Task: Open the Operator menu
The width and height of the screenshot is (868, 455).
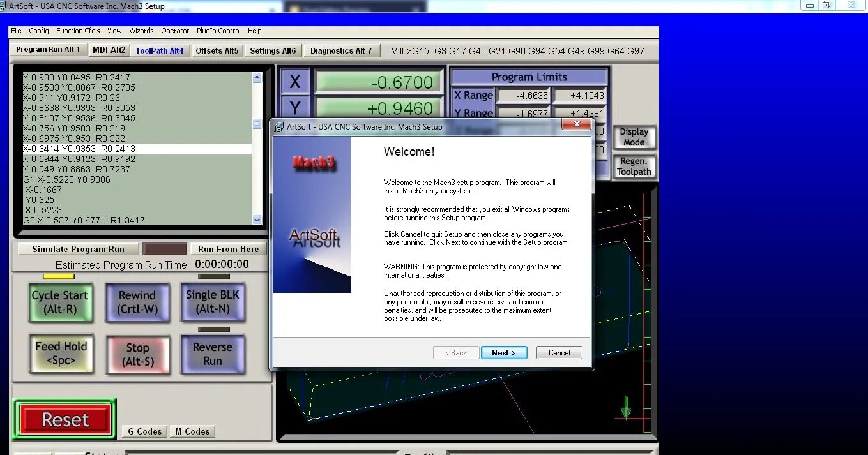Action: coord(175,31)
